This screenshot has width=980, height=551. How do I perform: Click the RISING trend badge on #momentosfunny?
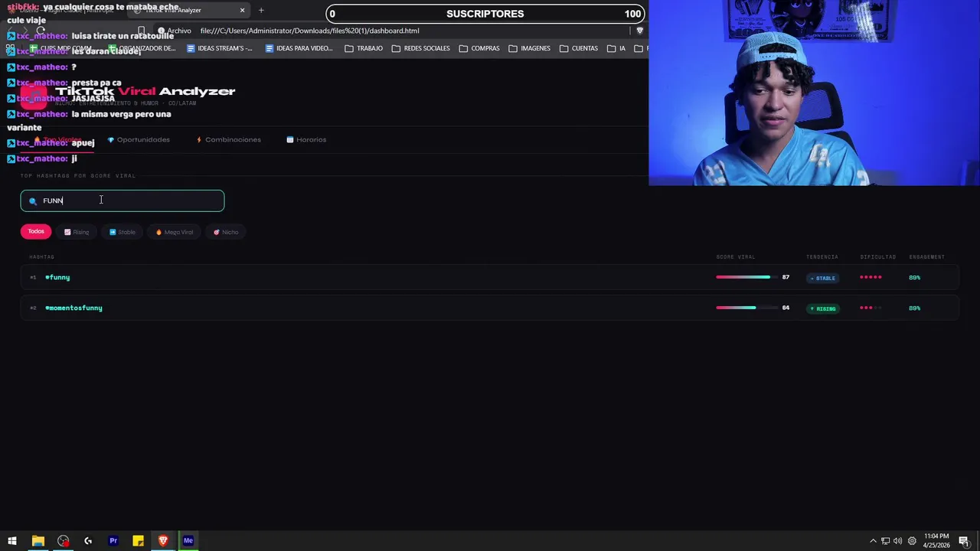(823, 308)
